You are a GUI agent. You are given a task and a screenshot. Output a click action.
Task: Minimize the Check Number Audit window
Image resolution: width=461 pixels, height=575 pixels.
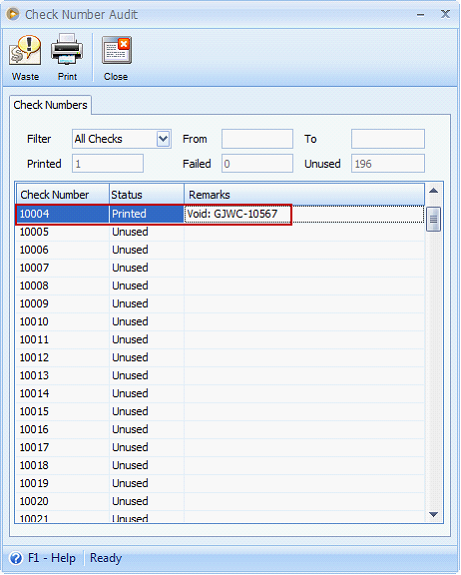[x=421, y=15]
